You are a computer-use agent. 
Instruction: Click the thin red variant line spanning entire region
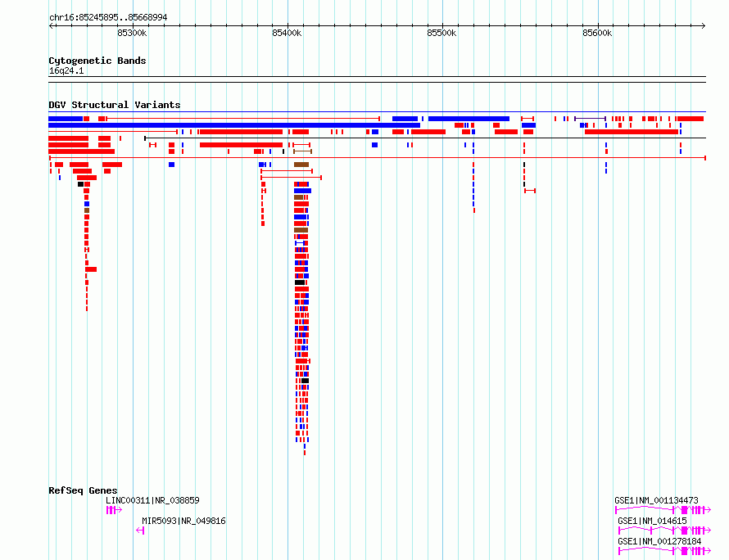coord(378,158)
